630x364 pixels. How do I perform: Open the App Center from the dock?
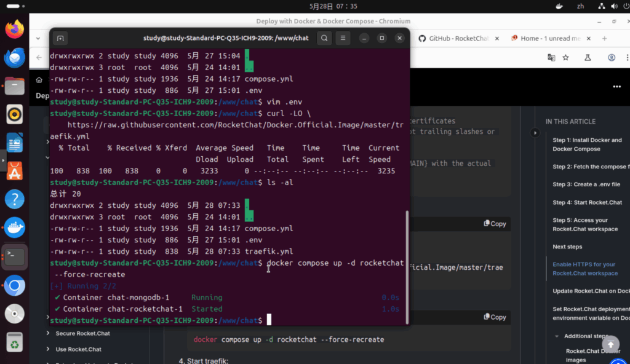[15, 171]
